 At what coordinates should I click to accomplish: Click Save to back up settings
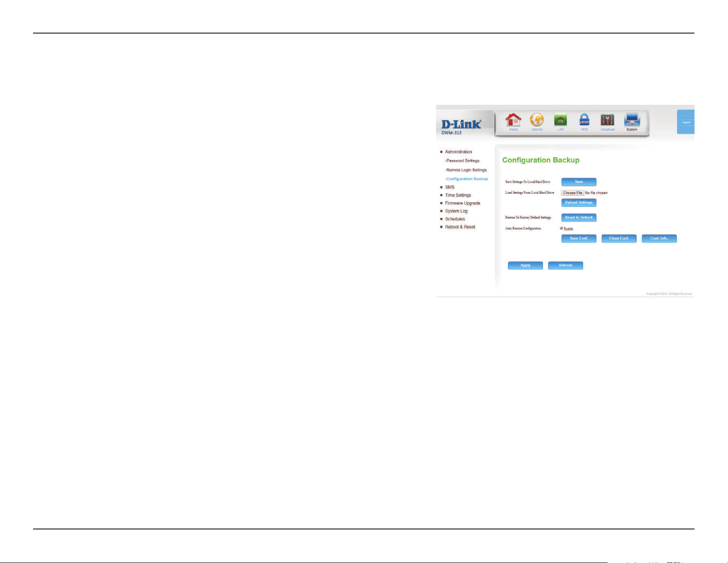pos(579,182)
